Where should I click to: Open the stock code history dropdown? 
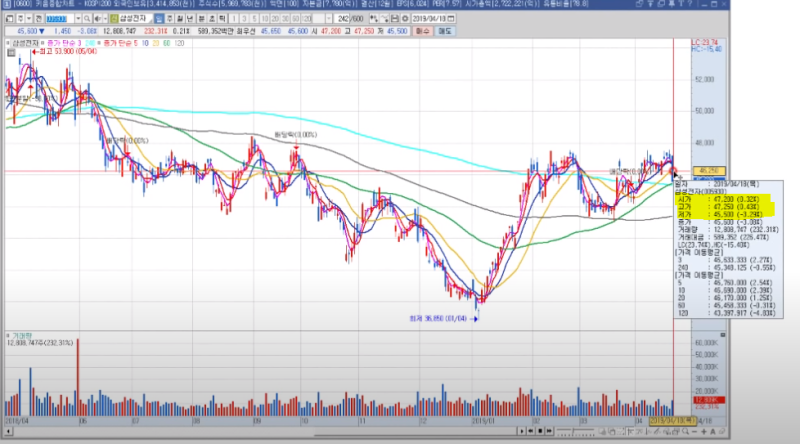(x=79, y=18)
